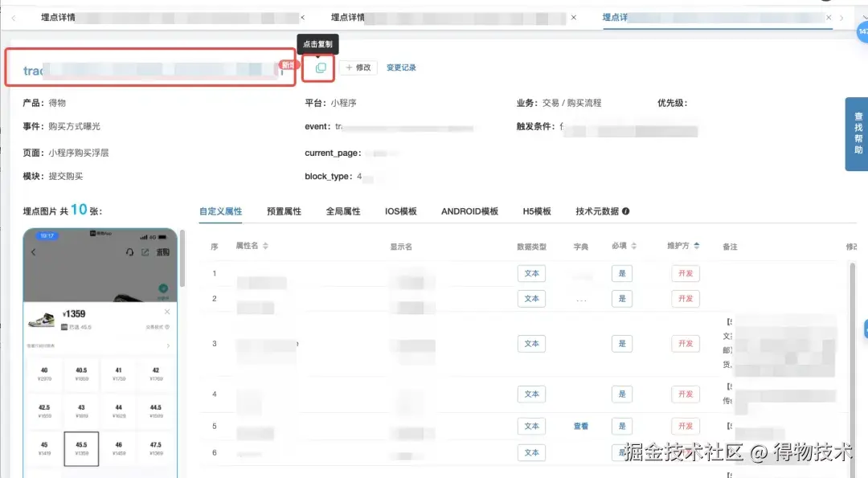Switch to the 全局属性 tab
This screenshot has width=868, height=478.
click(343, 211)
